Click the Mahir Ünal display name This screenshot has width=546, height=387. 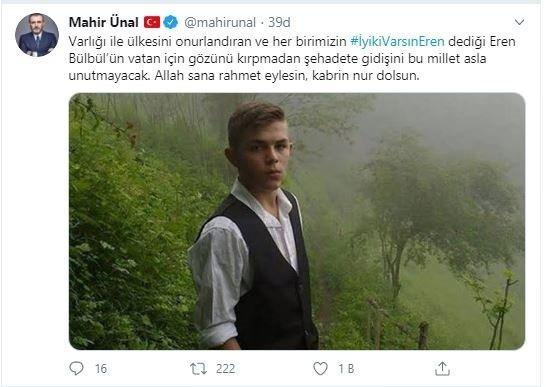pyautogui.click(x=104, y=22)
